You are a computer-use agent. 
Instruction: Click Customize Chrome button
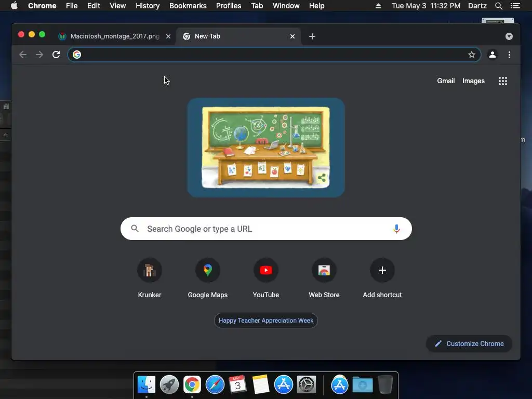(469, 344)
